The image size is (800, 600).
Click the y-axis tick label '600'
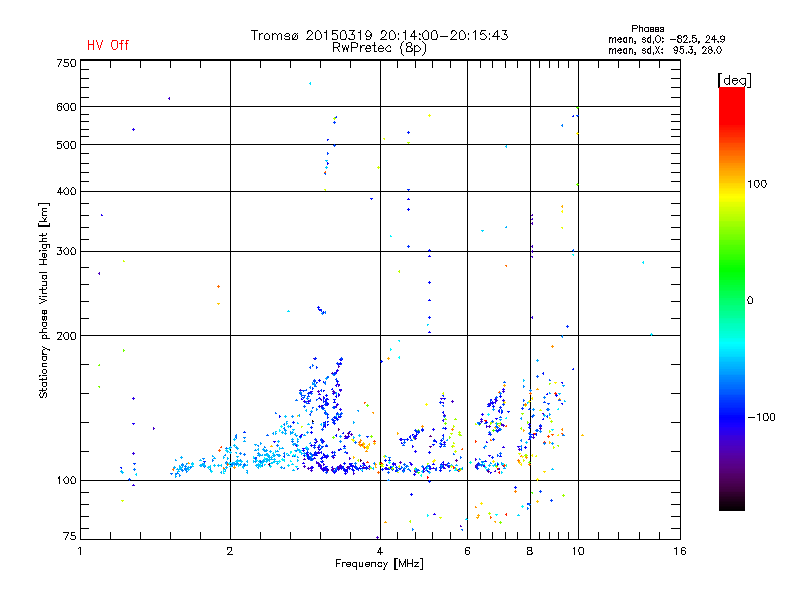66,107
